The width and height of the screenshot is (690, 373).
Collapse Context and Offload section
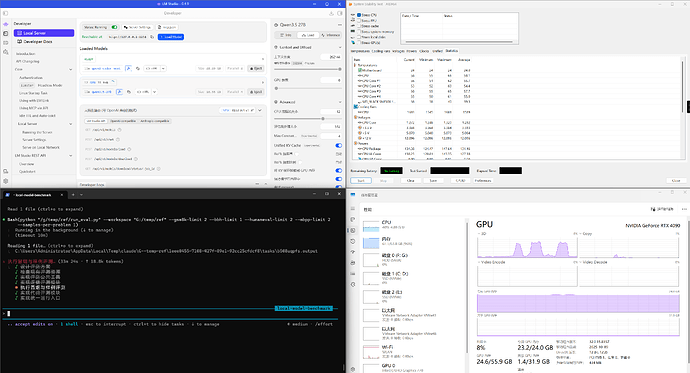click(x=340, y=48)
